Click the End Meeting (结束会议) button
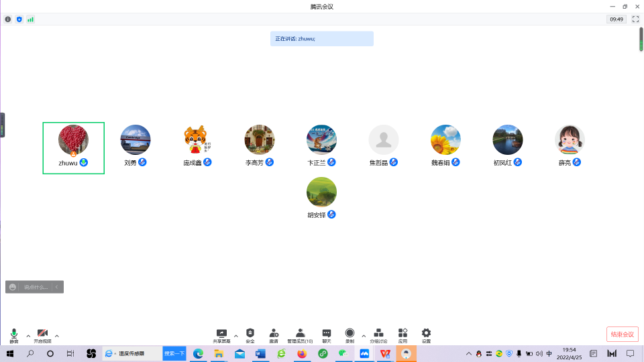Image resolution: width=644 pixels, height=362 pixels. click(x=622, y=334)
